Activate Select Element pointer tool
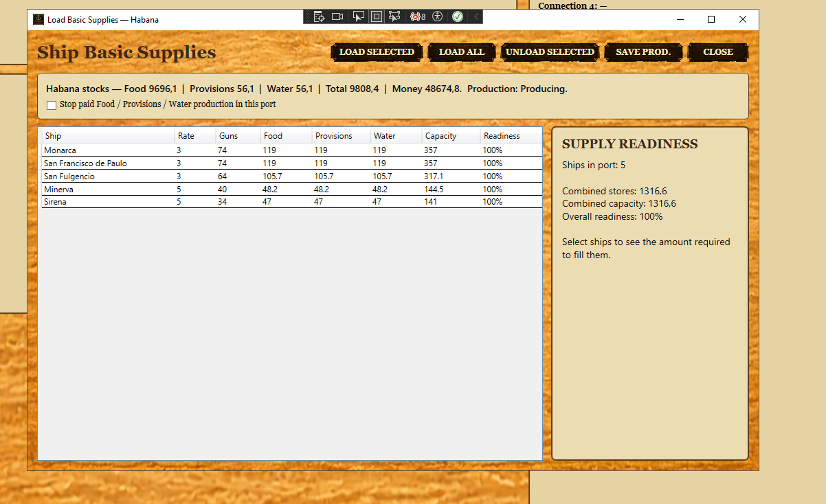 (359, 16)
